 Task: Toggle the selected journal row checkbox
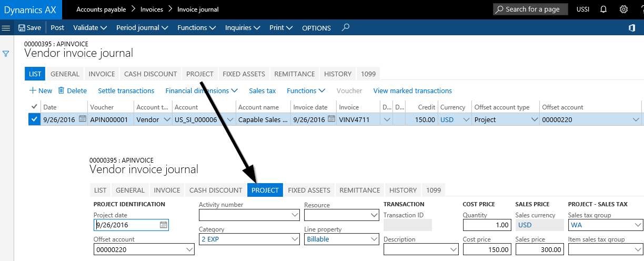(x=34, y=119)
